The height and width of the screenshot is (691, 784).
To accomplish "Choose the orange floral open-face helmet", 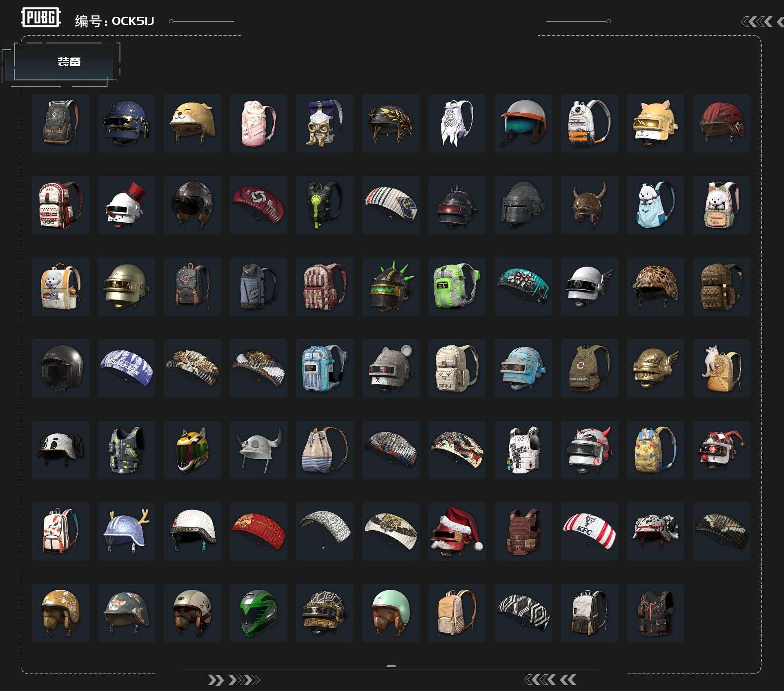I will pos(60,613).
